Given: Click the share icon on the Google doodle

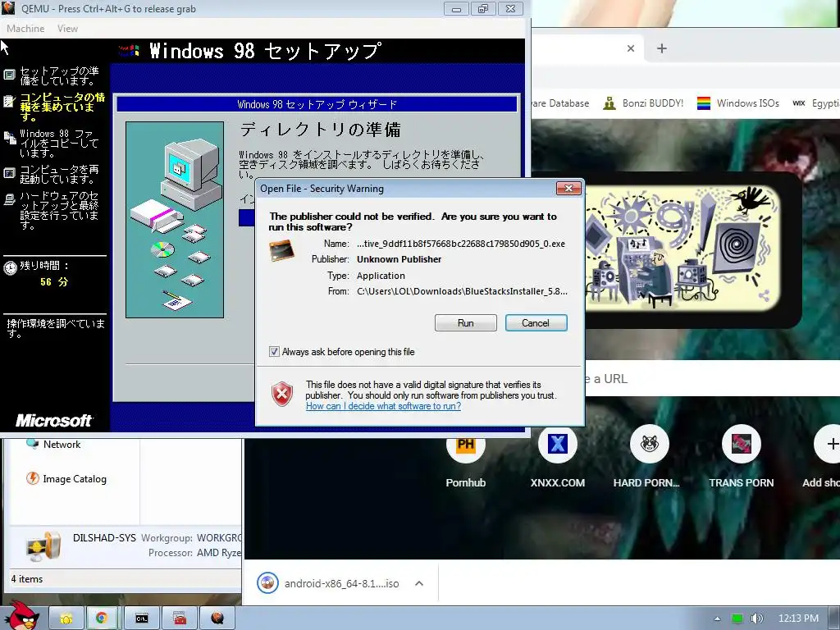Looking at the screenshot, I should pos(765,295).
